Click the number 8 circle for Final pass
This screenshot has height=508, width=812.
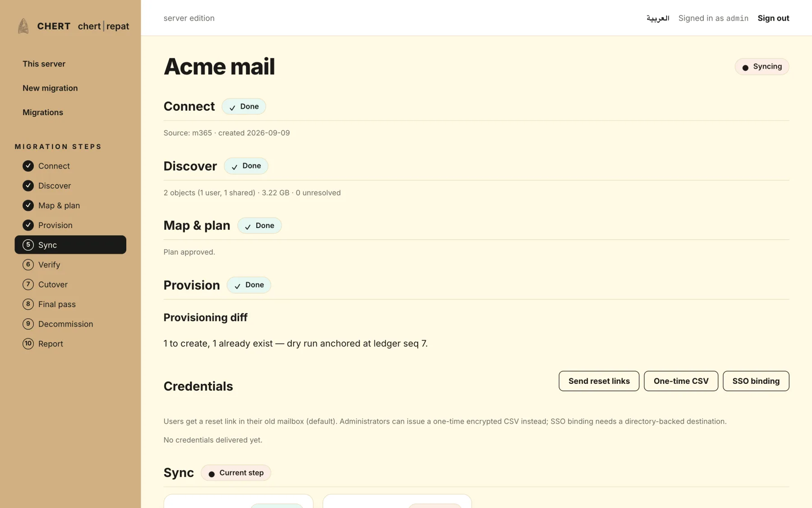[x=28, y=304]
